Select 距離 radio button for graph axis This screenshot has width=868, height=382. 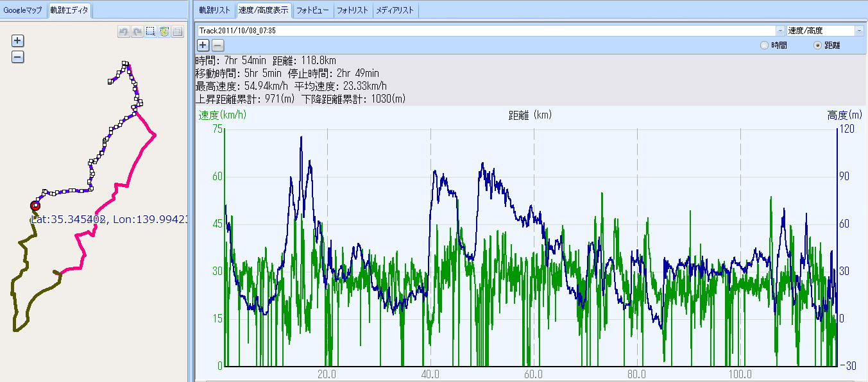817,46
